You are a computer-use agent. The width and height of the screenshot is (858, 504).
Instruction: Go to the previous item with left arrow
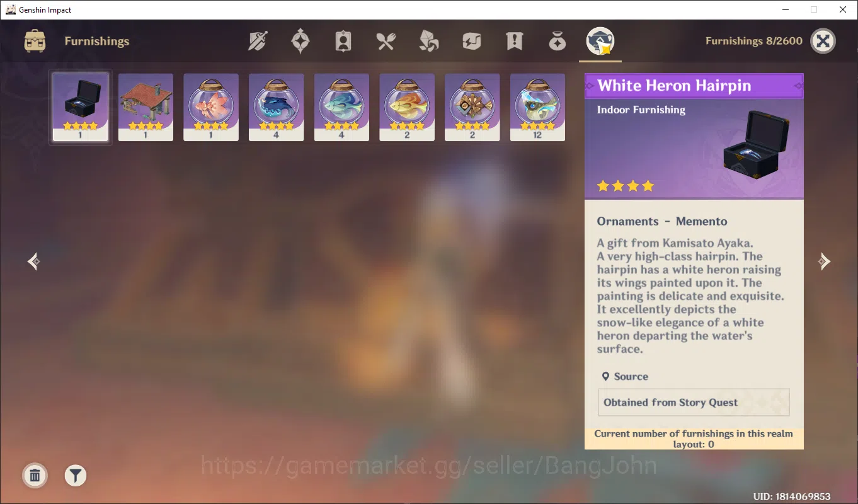[x=35, y=261]
